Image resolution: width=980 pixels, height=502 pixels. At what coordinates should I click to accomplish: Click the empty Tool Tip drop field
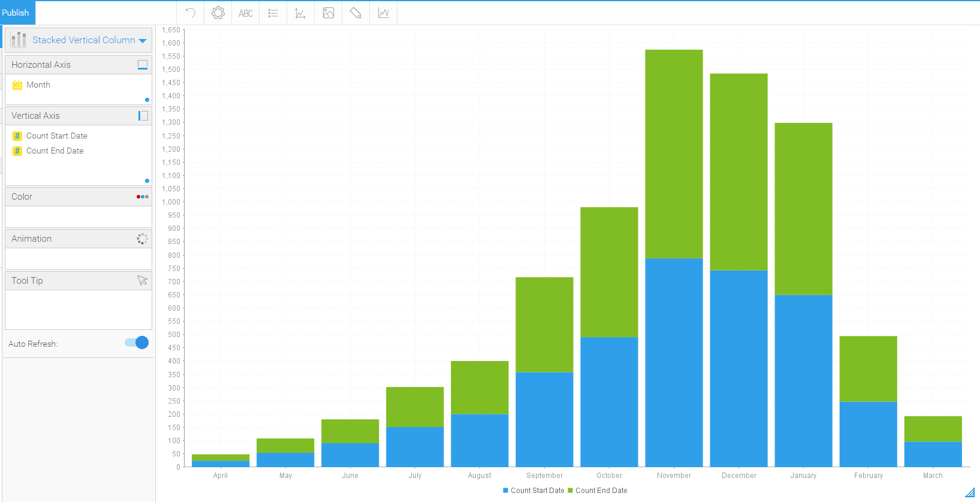click(x=79, y=309)
